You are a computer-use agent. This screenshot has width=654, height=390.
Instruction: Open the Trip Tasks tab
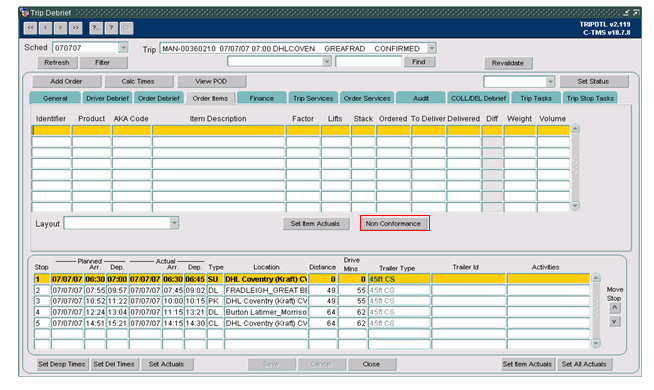(x=536, y=98)
